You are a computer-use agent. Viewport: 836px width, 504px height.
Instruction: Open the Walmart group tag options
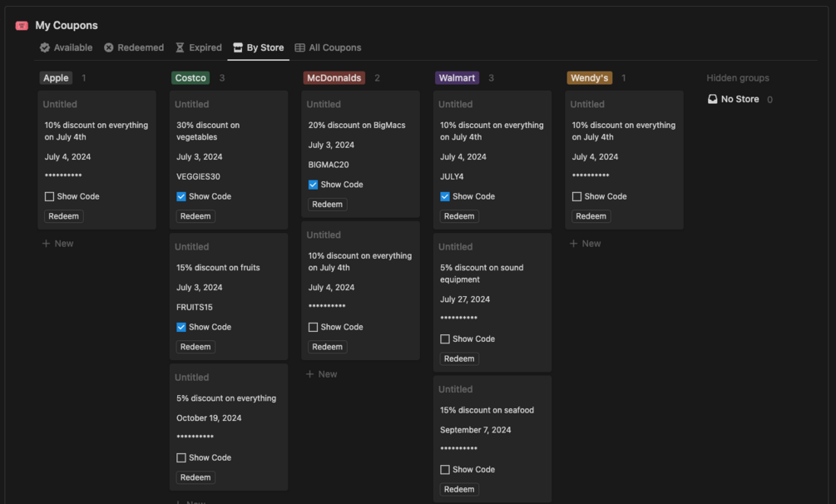[457, 78]
